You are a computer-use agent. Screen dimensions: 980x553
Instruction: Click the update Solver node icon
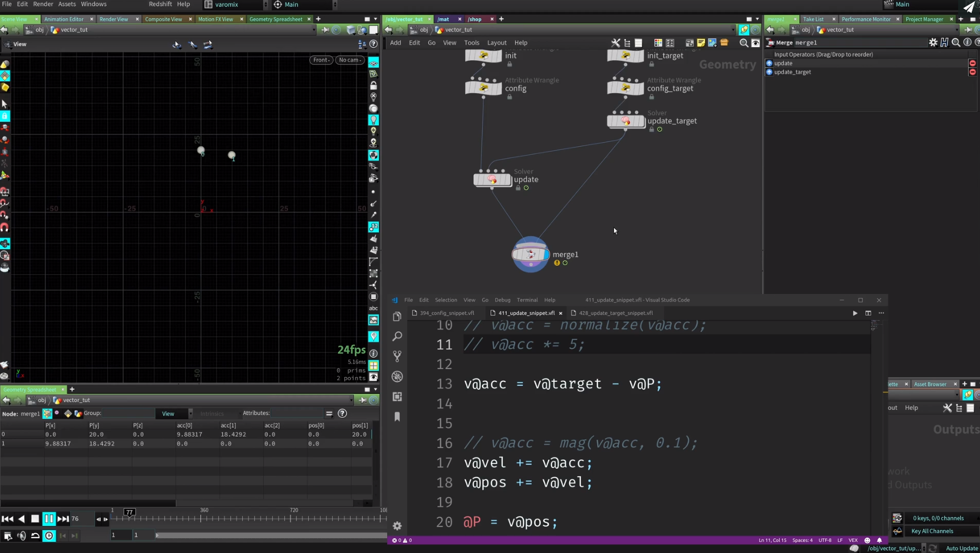pyautogui.click(x=492, y=179)
